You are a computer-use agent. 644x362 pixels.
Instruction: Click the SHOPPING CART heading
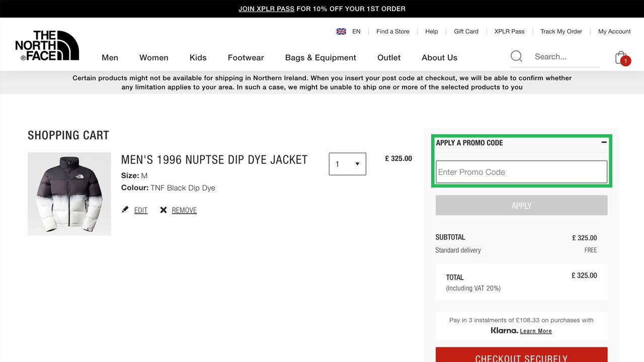tap(68, 135)
